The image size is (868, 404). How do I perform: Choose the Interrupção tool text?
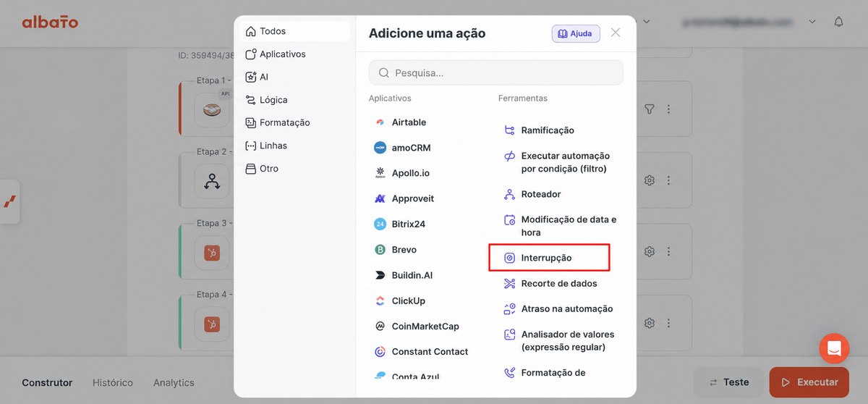[546, 258]
